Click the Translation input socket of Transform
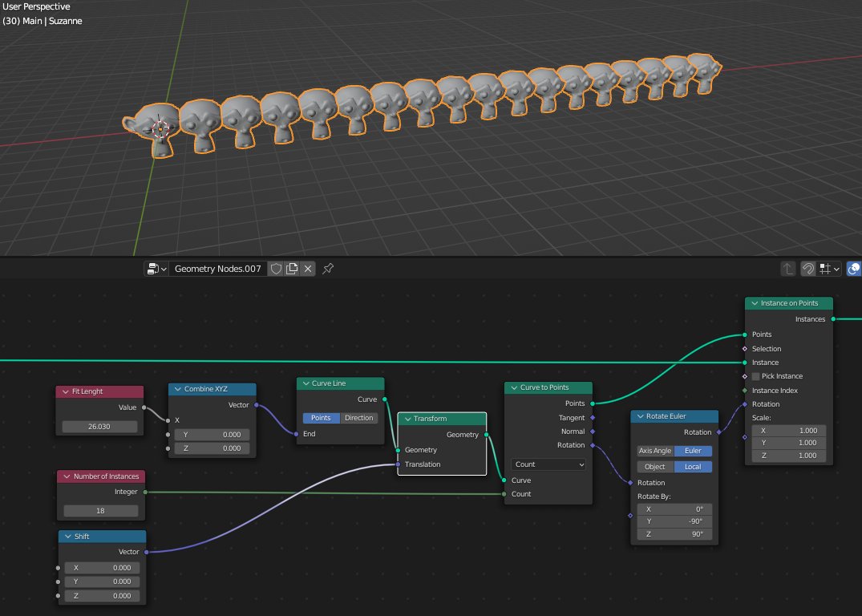The width and height of the screenshot is (862, 616). pos(398,464)
